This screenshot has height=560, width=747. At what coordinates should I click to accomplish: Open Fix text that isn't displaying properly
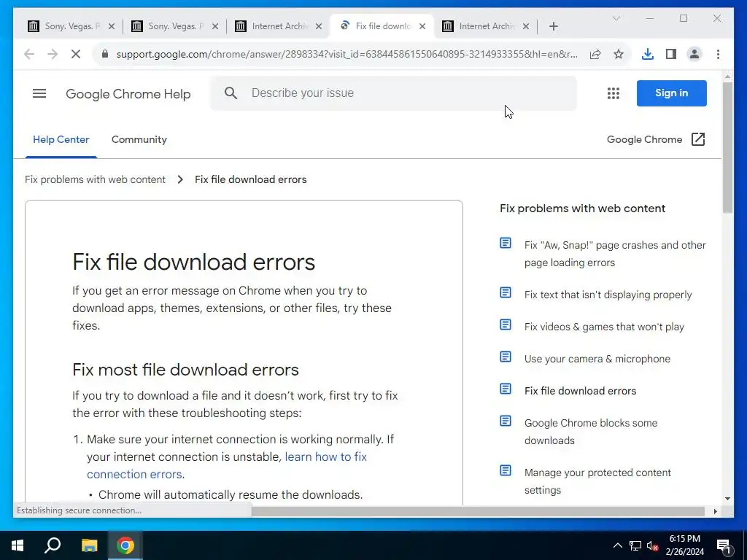tap(608, 295)
